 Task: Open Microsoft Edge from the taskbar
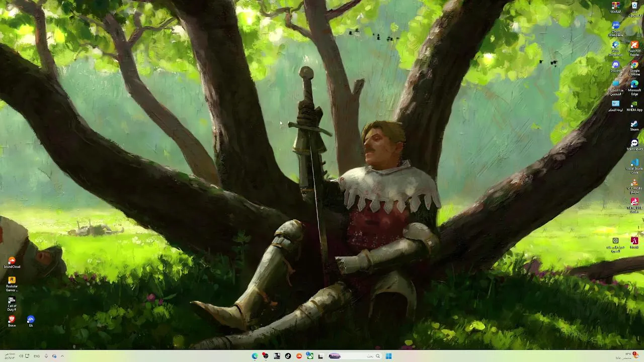coord(255,356)
